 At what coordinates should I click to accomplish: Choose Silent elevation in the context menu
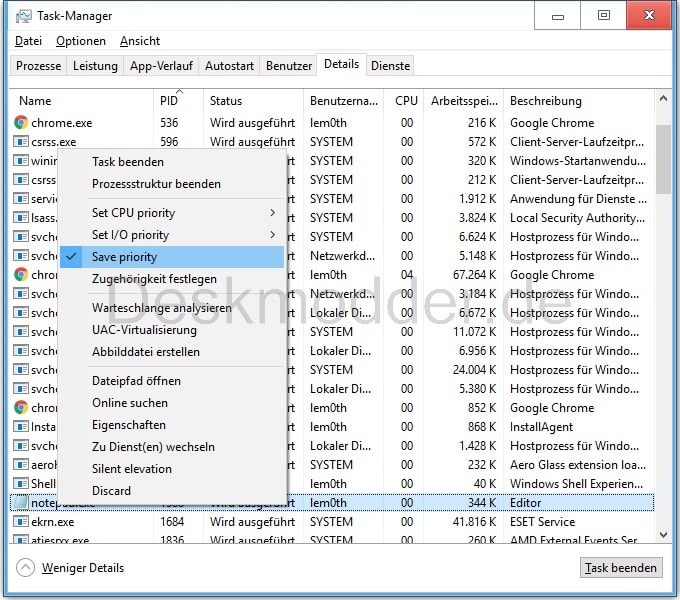pyautogui.click(x=132, y=469)
